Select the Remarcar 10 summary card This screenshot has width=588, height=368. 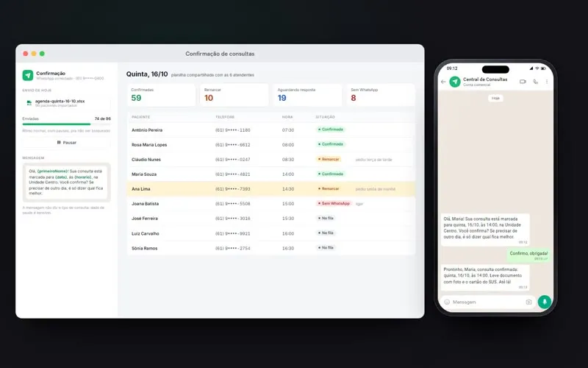pos(234,95)
